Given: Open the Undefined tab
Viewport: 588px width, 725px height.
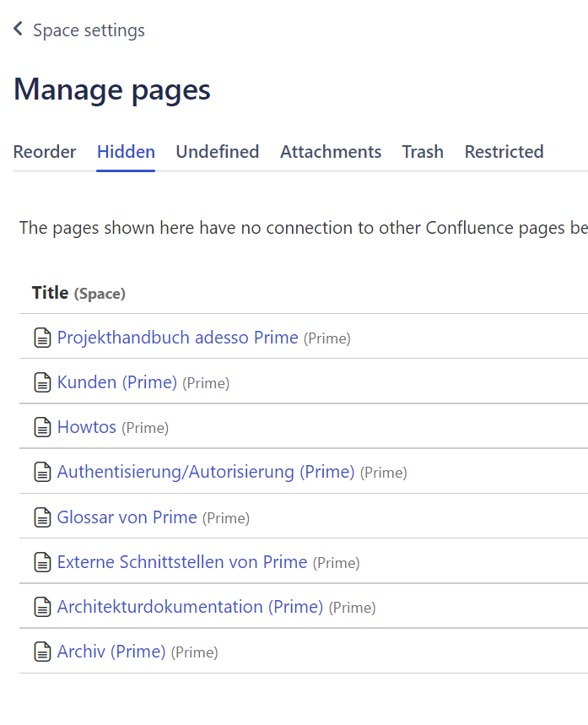Looking at the screenshot, I should (x=217, y=152).
